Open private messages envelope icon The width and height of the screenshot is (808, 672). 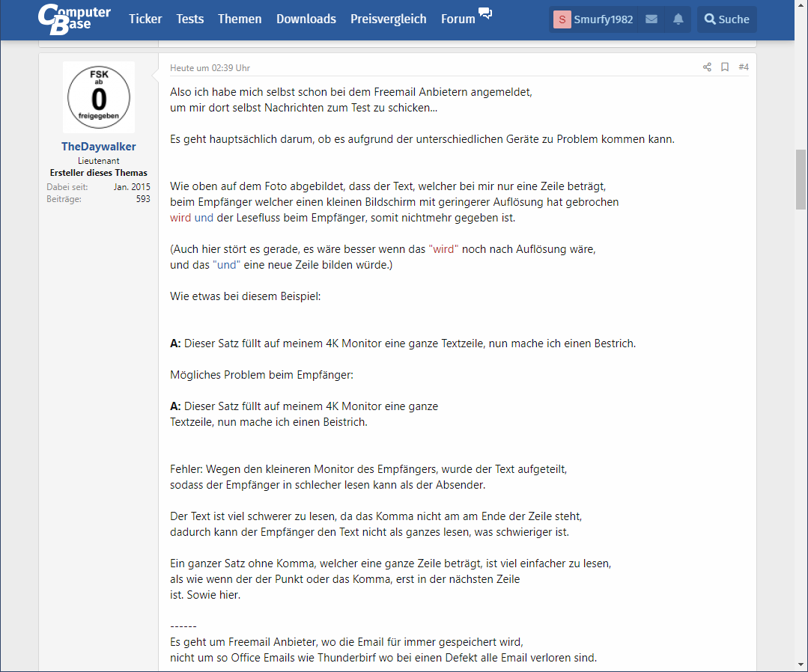(x=651, y=19)
